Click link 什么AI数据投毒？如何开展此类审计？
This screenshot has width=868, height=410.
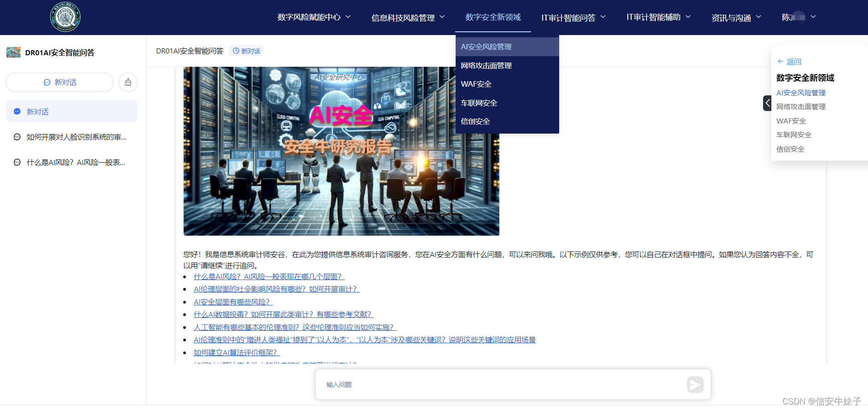click(x=284, y=315)
